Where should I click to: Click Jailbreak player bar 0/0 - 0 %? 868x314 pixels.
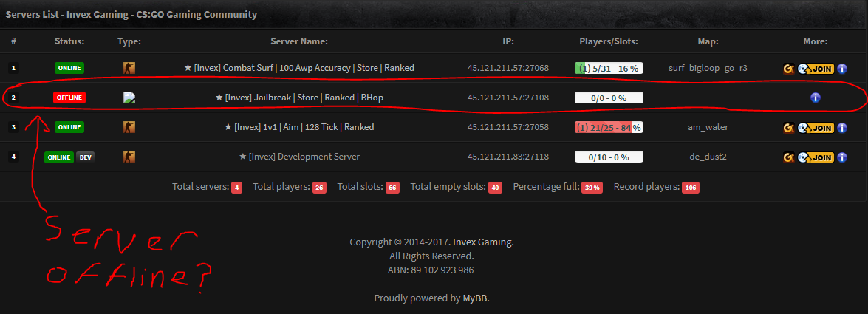click(609, 98)
